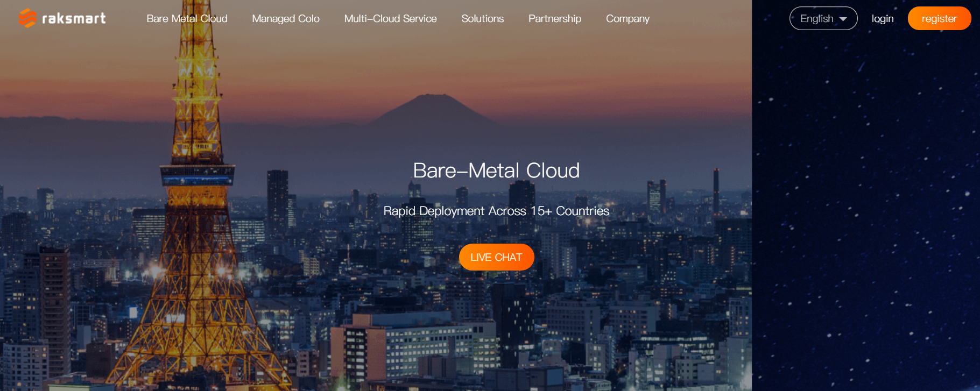
Task: Open the Bare Metal Cloud menu
Action: pos(187,18)
